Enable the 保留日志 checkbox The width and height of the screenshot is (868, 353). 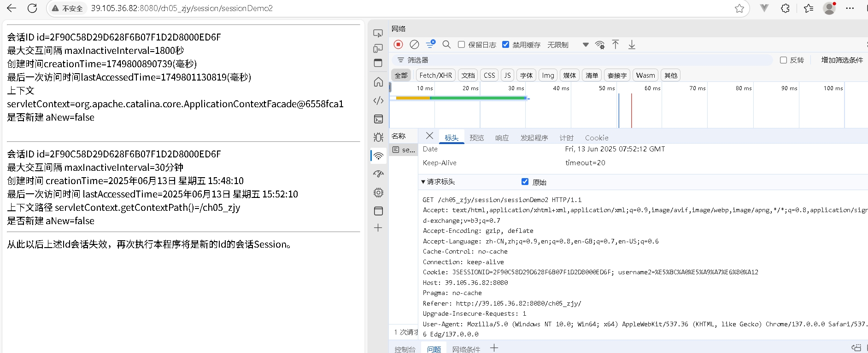point(461,45)
